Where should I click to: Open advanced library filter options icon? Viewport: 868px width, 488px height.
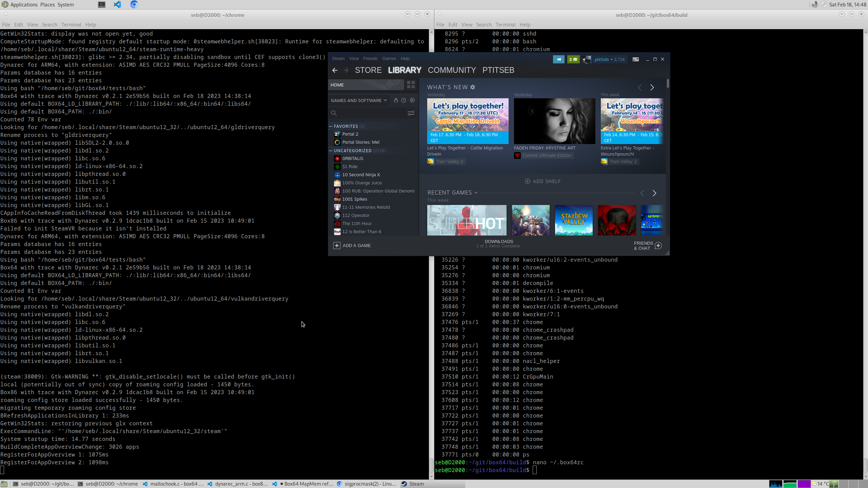411,113
